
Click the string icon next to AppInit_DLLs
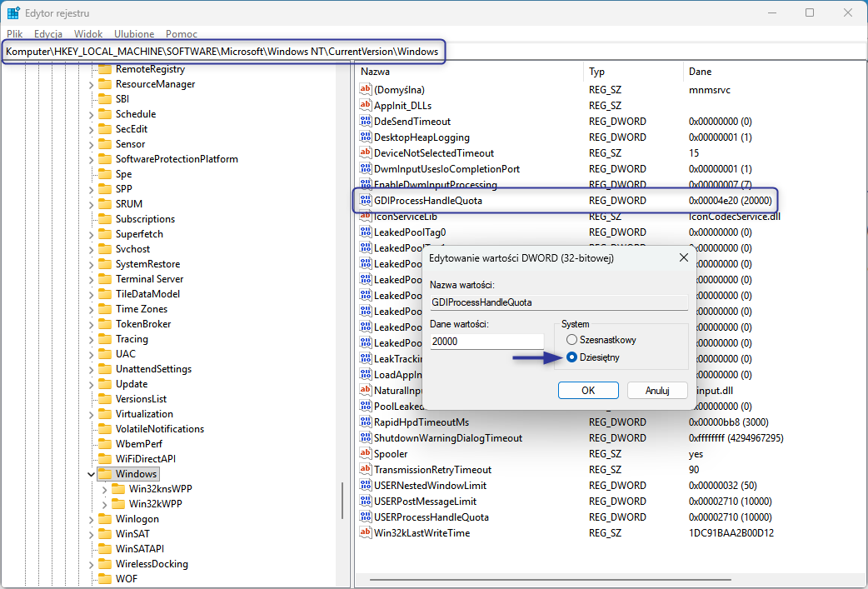[x=365, y=106]
